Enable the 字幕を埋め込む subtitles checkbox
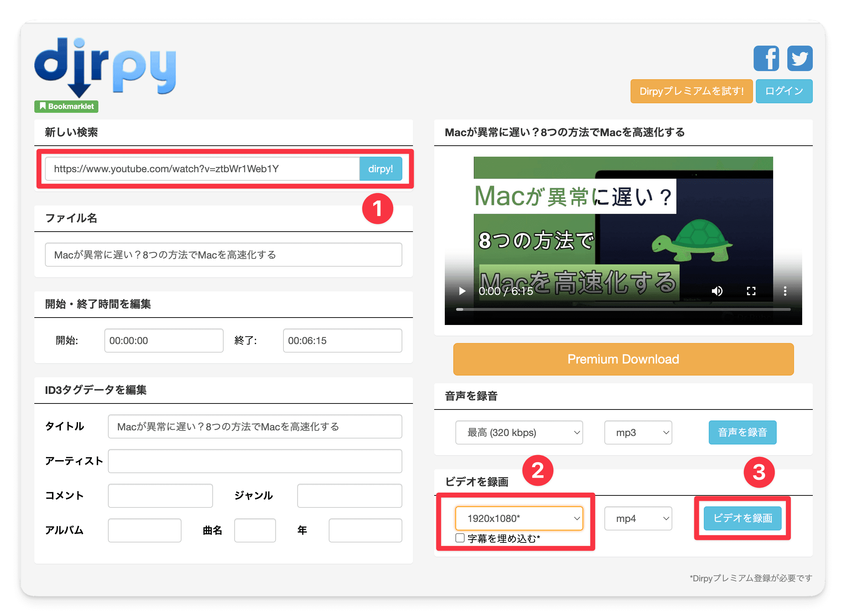Image resolution: width=845 pixels, height=616 pixels. coord(460,538)
